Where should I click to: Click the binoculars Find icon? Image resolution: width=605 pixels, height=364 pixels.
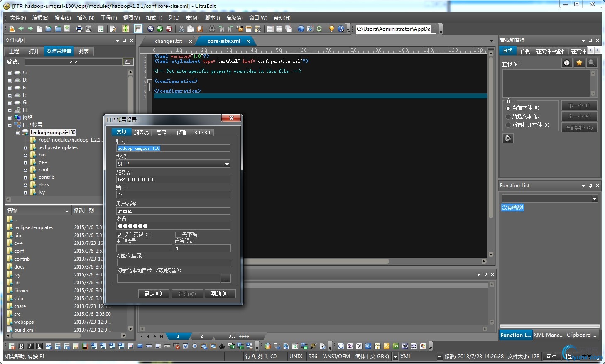212,29
